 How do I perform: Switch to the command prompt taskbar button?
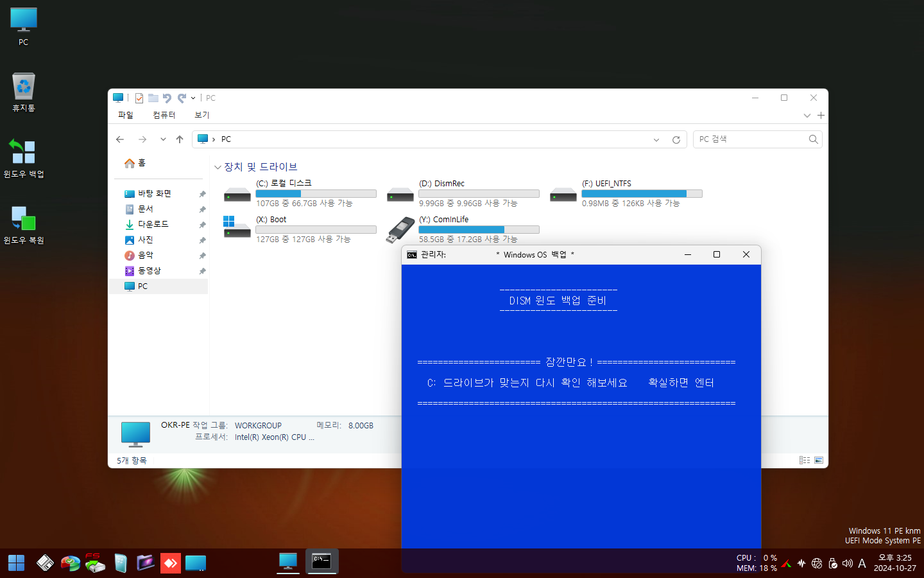[321, 562]
